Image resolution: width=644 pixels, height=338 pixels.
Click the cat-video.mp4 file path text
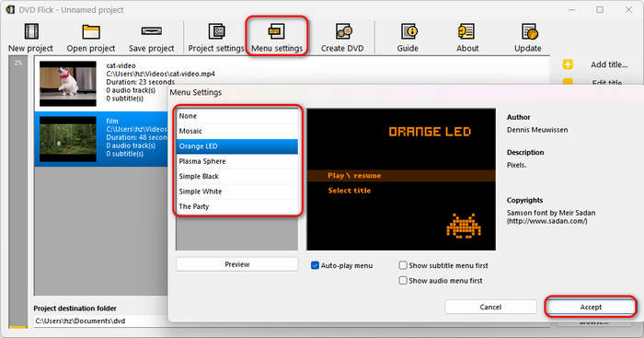click(161, 74)
